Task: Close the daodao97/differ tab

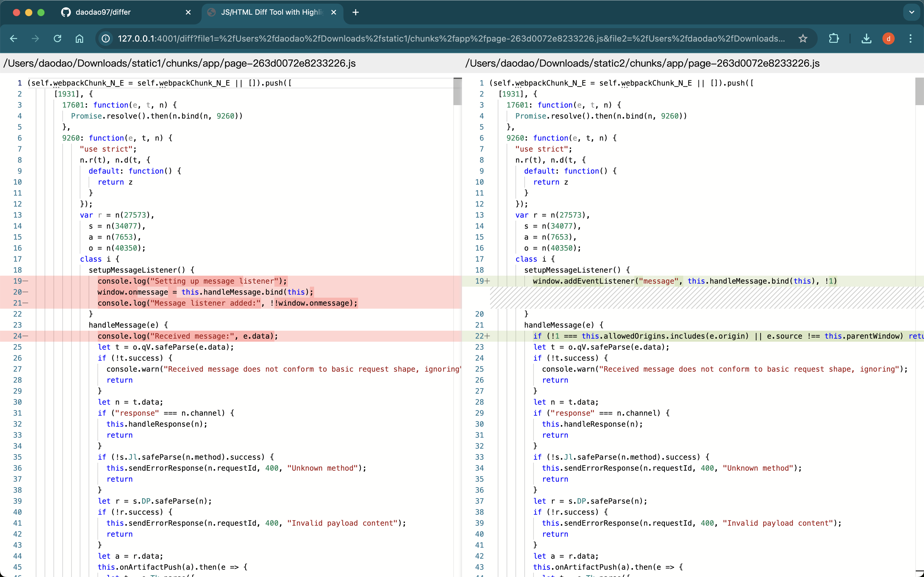Action: [x=188, y=12]
